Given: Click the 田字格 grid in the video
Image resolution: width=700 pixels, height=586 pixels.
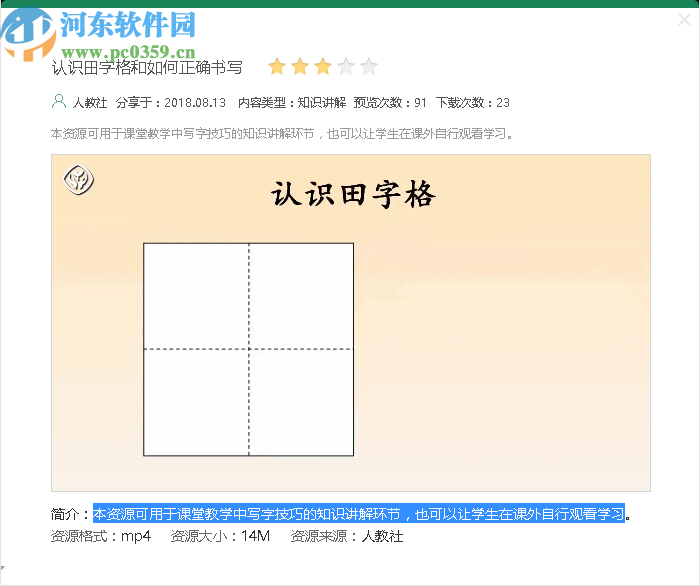Looking at the screenshot, I should (249, 349).
